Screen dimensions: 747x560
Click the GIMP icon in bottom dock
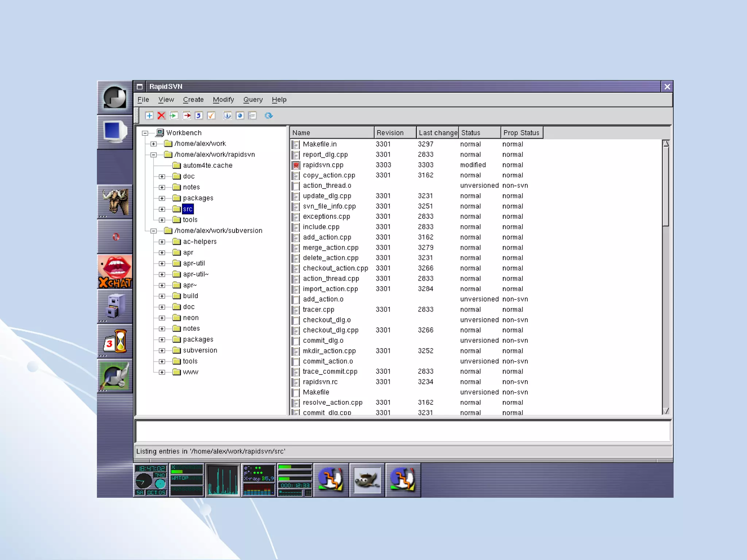[367, 480]
